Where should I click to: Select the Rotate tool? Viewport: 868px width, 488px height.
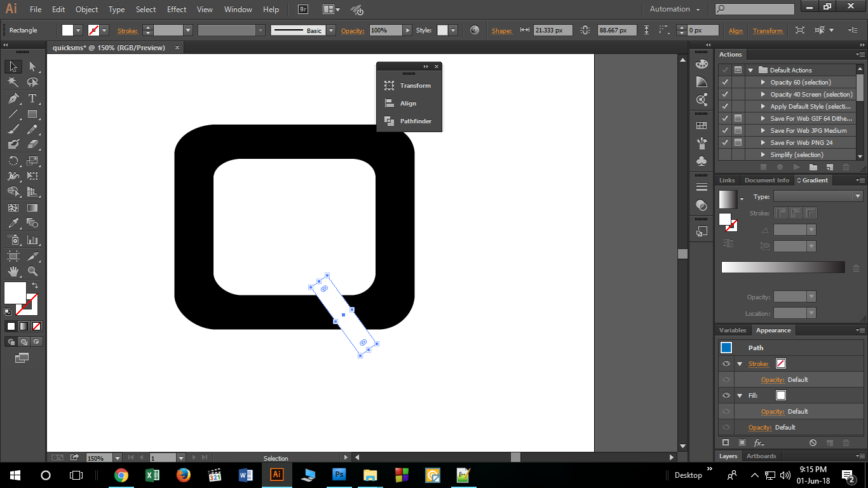pos(13,161)
